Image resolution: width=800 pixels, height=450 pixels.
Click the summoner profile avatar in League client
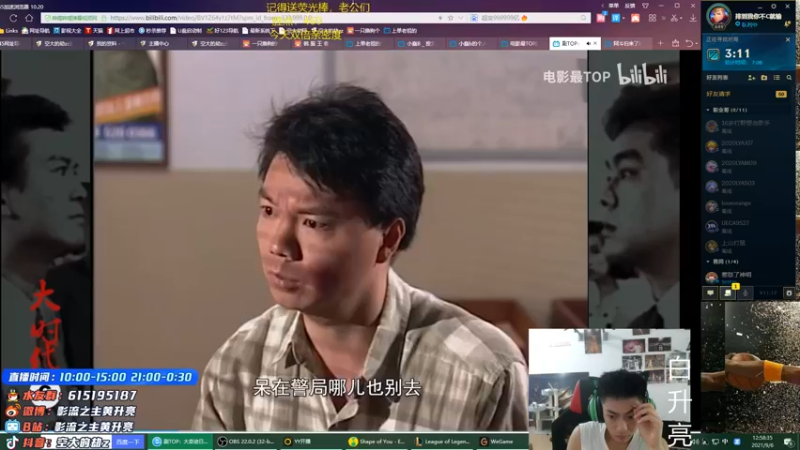click(718, 15)
